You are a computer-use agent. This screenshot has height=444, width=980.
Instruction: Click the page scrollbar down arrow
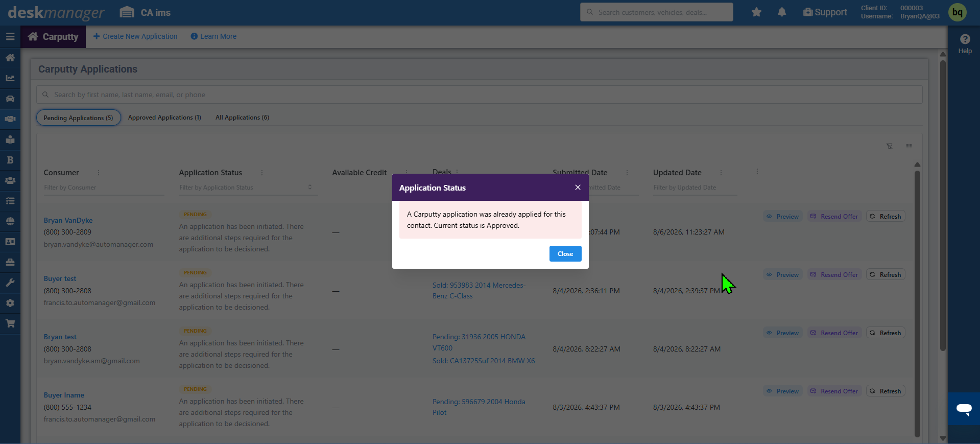(x=943, y=438)
